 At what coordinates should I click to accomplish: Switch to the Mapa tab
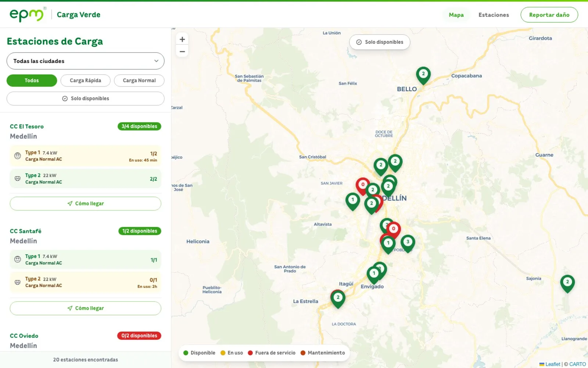pyautogui.click(x=456, y=15)
